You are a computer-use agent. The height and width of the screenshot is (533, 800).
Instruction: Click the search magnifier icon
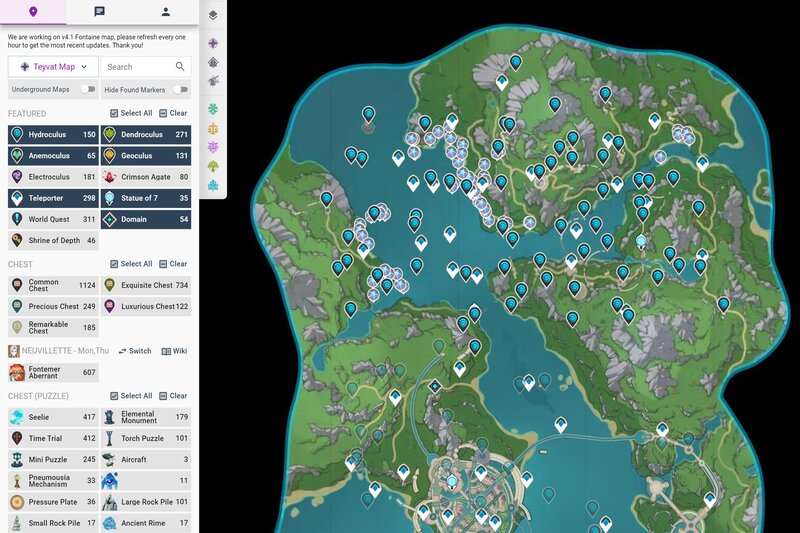click(180, 67)
